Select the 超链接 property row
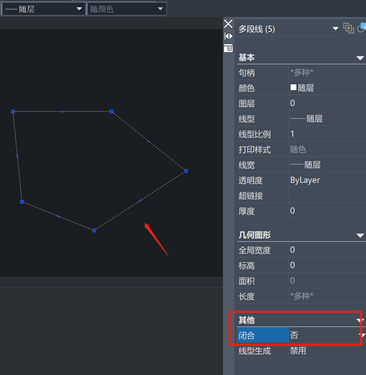The width and height of the screenshot is (366, 375). point(301,196)
